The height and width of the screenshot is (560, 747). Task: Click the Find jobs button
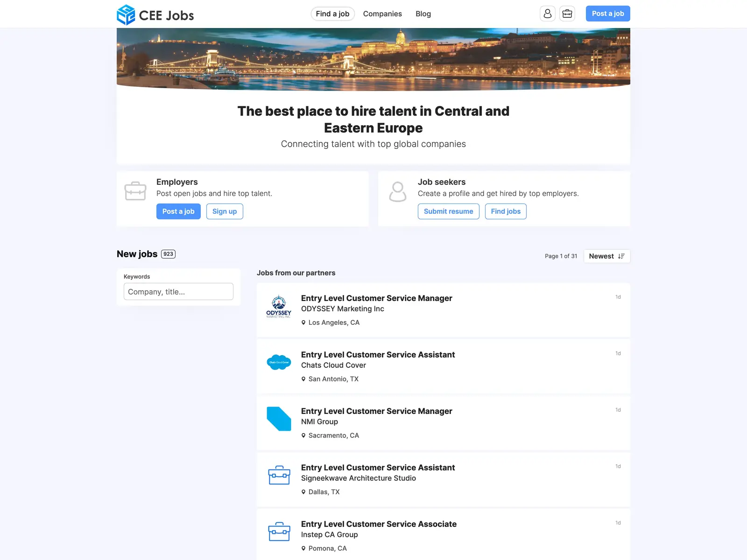506,211
